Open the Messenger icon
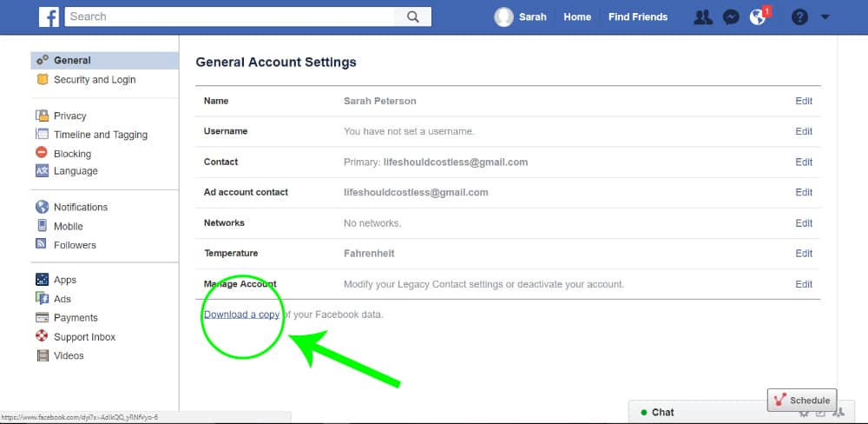This screenshot has height=424, width=868. pos(731,17)
